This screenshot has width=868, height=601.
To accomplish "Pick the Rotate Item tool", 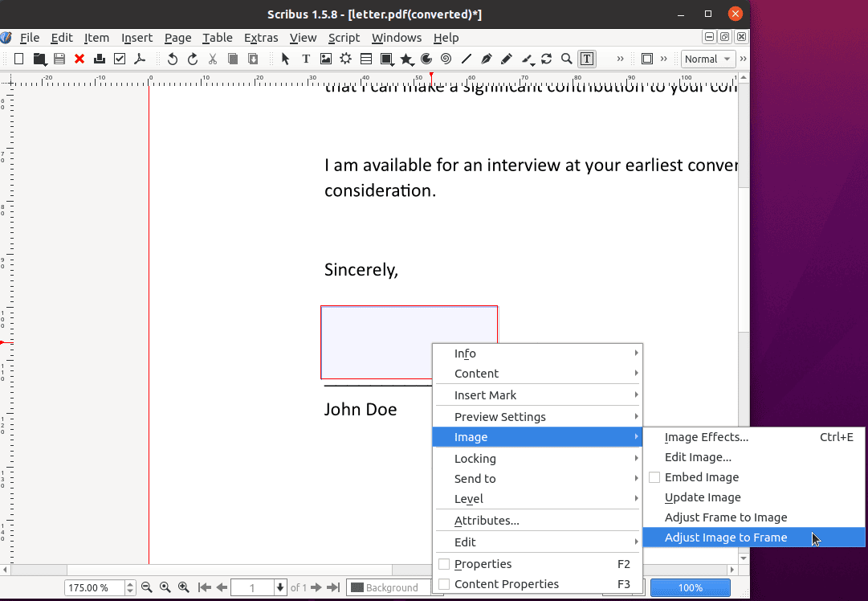I will coord(546,59).
